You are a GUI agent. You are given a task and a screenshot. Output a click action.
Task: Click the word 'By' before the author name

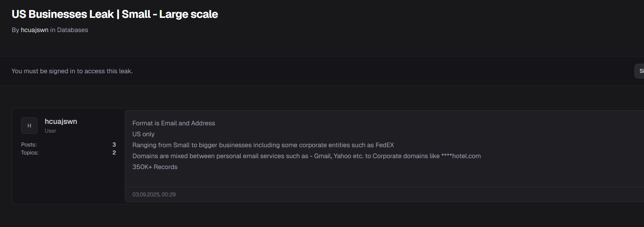pos(15,30)
